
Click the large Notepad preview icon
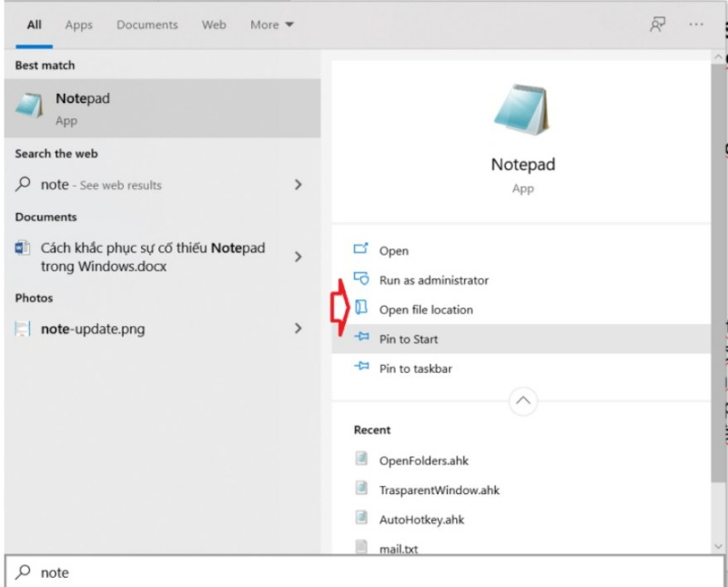(x=522, y=109)
